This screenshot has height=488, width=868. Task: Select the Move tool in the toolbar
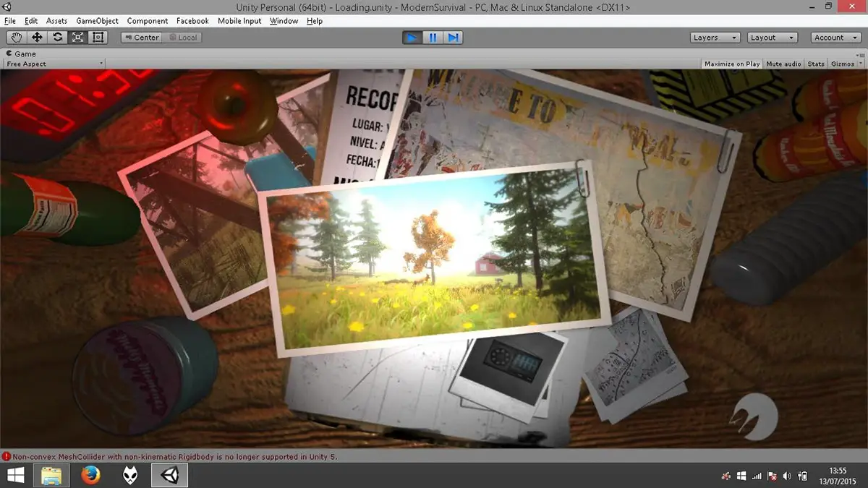click(37, 38)
